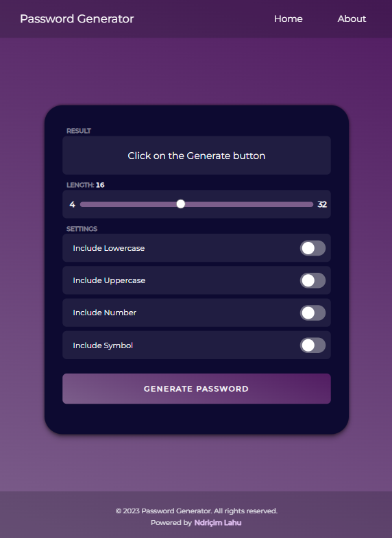Click the 'Click on the Generate button' result box
The height and width of the screenshot is (538, 392).
197,156
